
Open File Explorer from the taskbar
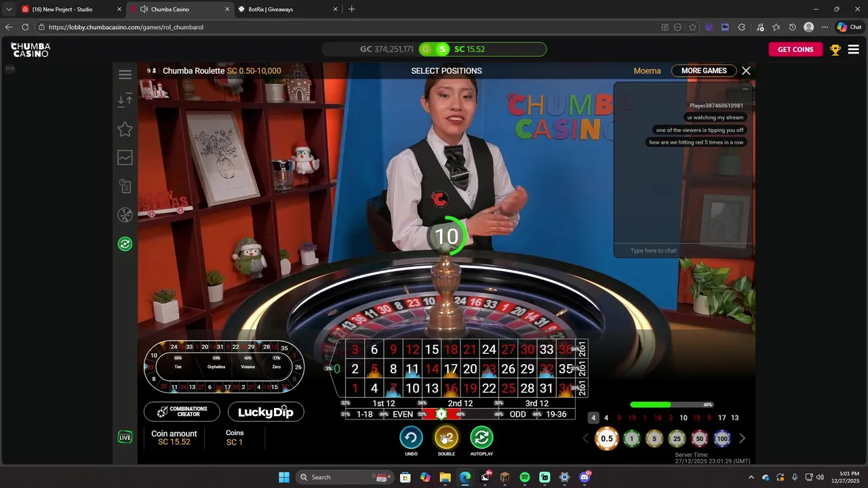click(445, 477)
